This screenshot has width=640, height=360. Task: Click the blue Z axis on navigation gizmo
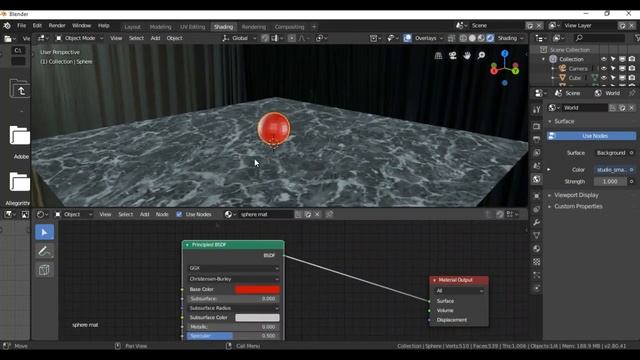(505, 53)
